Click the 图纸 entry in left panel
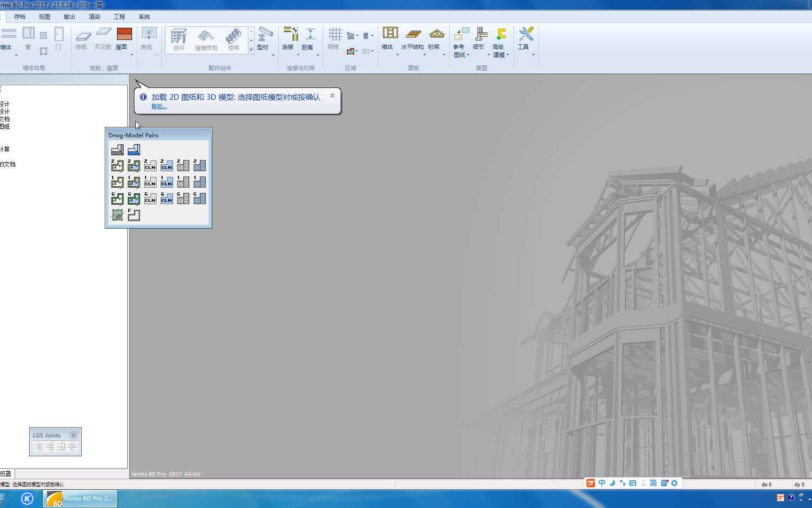Screen dimensions: 812x508 [x=5, y=127]
